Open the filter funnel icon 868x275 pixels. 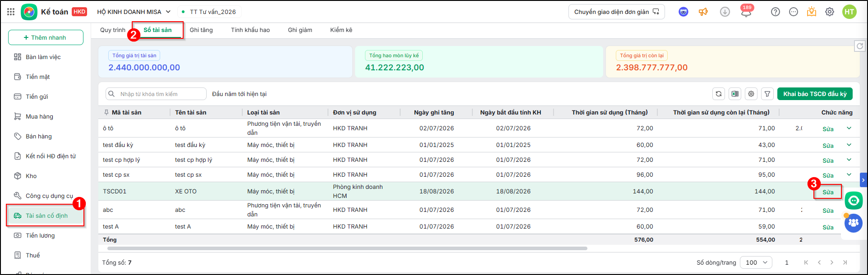click(x=767, y=94)
